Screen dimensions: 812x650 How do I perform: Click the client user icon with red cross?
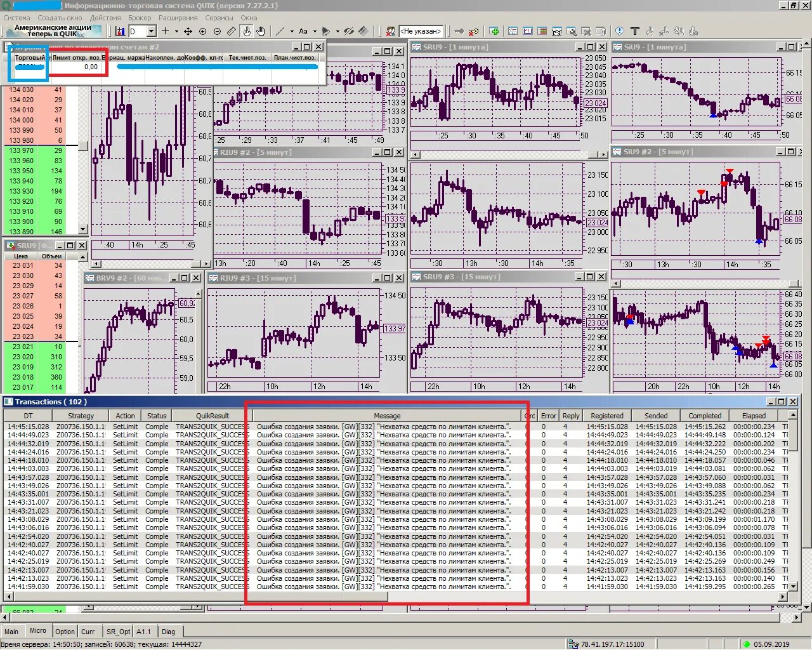pyautogui.click(x=391, y=31)
